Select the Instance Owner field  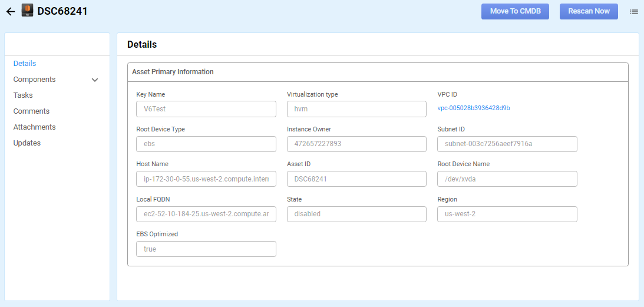point(356,144)
